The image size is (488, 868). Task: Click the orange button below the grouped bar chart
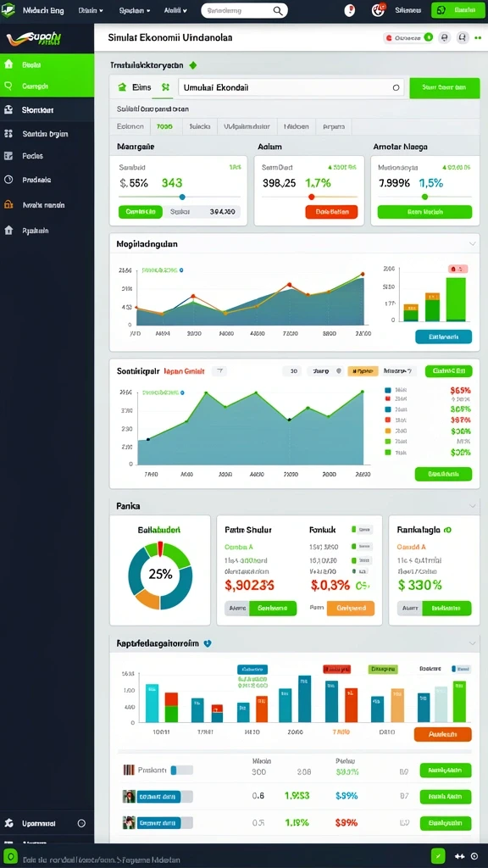point(442,734)
